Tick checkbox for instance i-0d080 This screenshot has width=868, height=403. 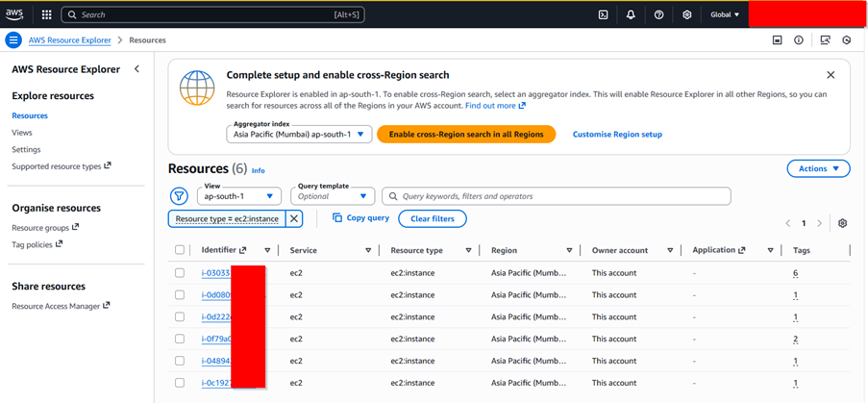click(x=180, y=295)
